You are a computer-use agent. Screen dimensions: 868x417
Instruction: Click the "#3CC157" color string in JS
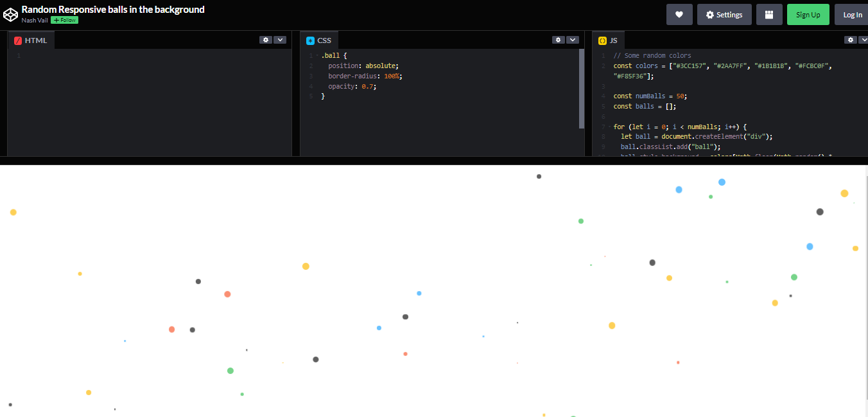(691, 66)
